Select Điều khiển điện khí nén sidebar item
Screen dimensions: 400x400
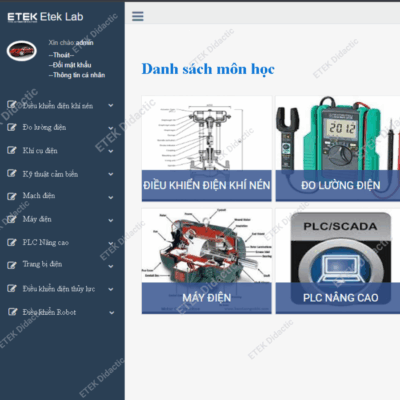tap(58, 106)
